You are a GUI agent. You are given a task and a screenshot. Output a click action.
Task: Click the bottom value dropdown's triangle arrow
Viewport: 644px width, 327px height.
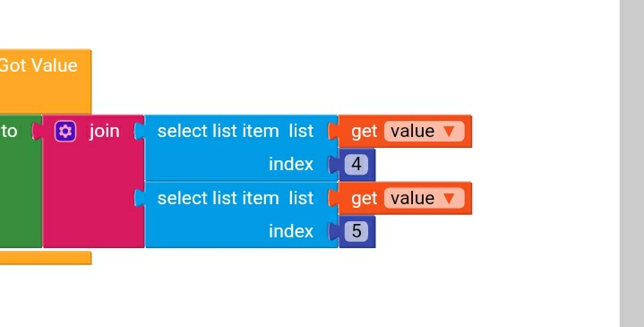[x=449, y=198]
